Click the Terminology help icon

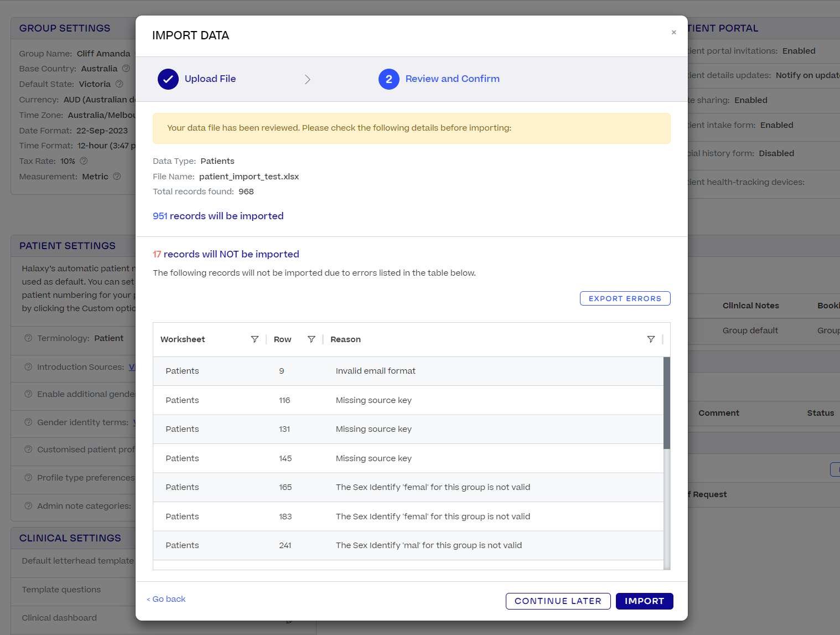point(28,338)
